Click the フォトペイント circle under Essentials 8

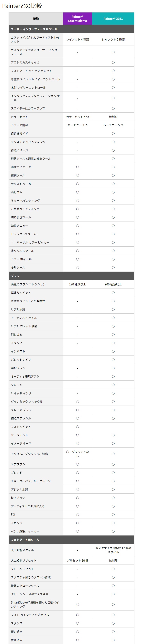(77, 427)
